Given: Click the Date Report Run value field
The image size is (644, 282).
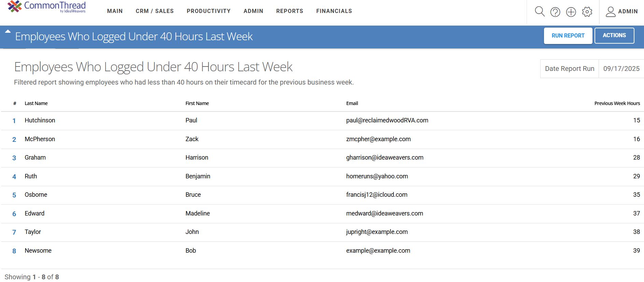Looking at the screenshot, I should pyautogui.click(x=621, y=69).
